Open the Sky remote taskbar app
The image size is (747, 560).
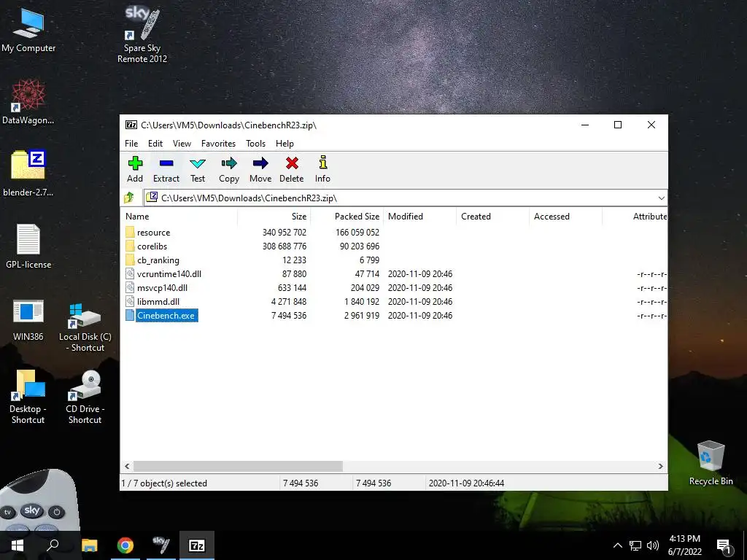(161, 545)
